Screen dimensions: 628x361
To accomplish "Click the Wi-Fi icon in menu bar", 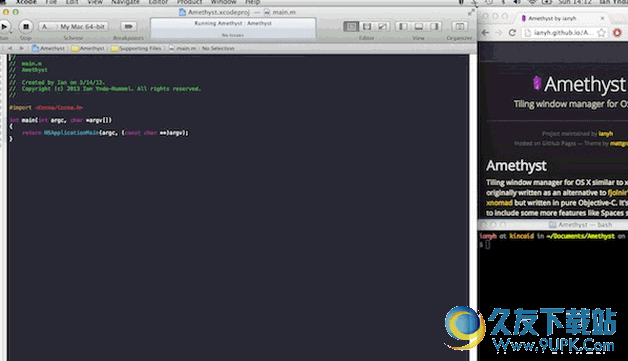I will point(532,2).
